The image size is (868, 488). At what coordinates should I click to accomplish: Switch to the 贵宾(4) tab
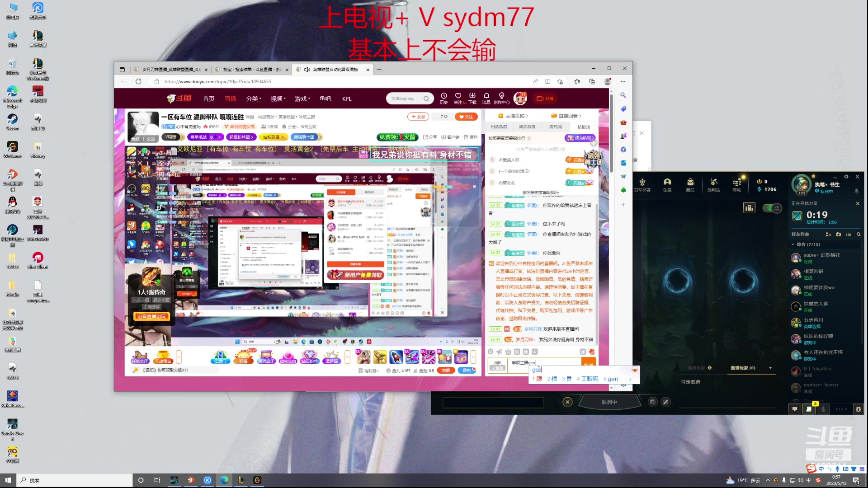coord(555,127)
